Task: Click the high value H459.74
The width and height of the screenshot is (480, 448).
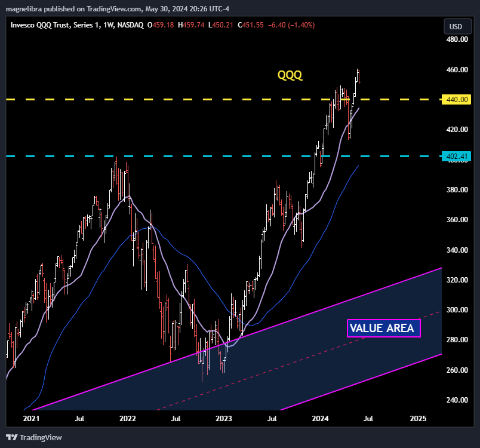Action: pos(191,25)
